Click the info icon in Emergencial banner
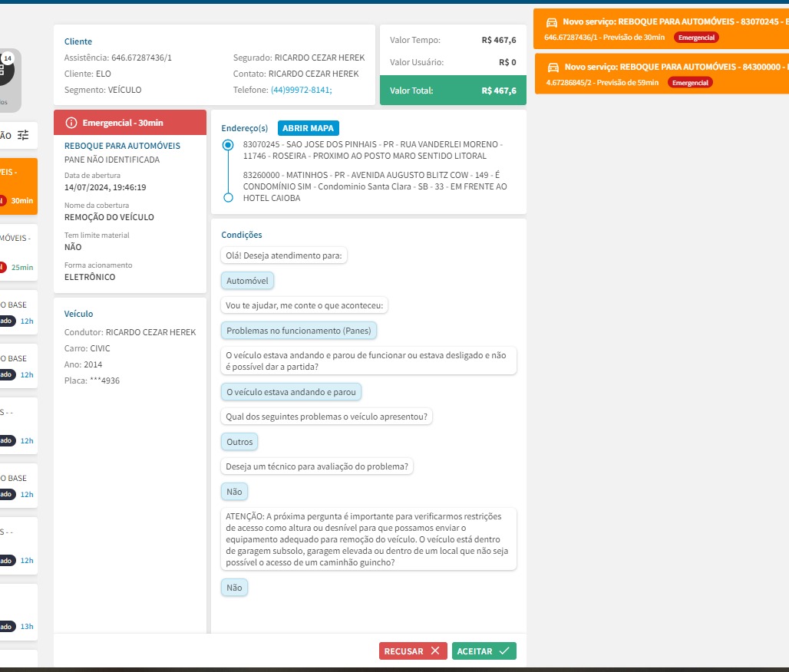The image size is (789, 672). (71, 123)
